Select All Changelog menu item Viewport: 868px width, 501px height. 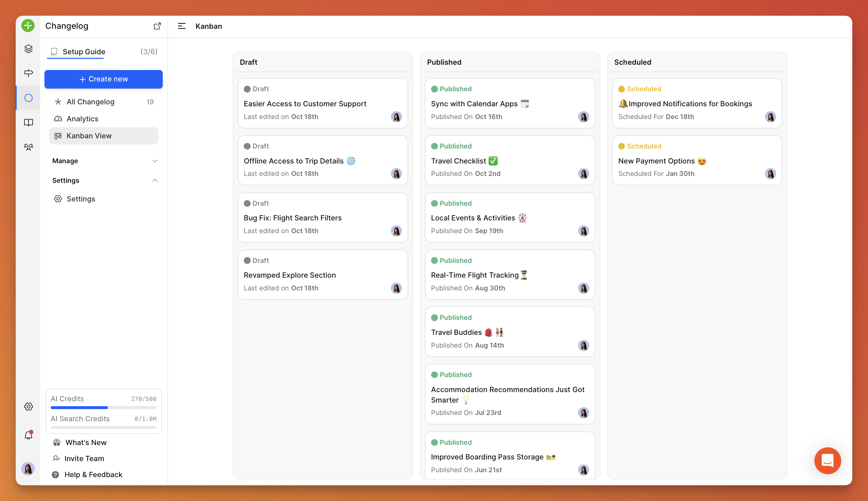pyautogui.click(x=104, y=102)
